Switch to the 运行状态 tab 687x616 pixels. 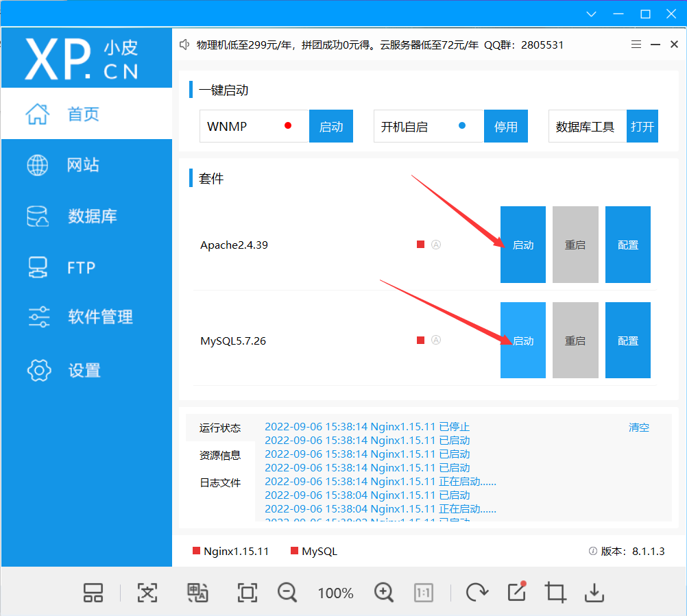(220, 428)
